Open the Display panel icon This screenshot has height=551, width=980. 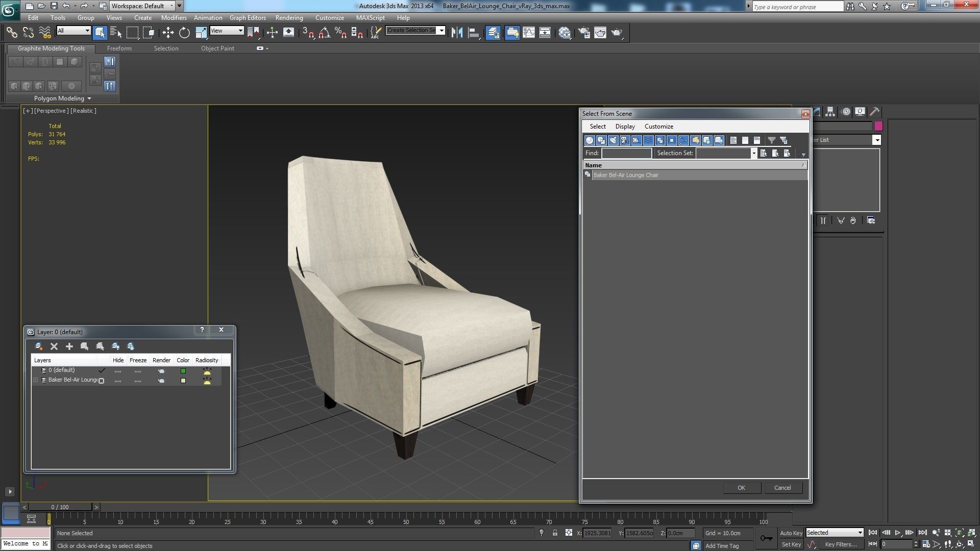(x=860, y=112)
